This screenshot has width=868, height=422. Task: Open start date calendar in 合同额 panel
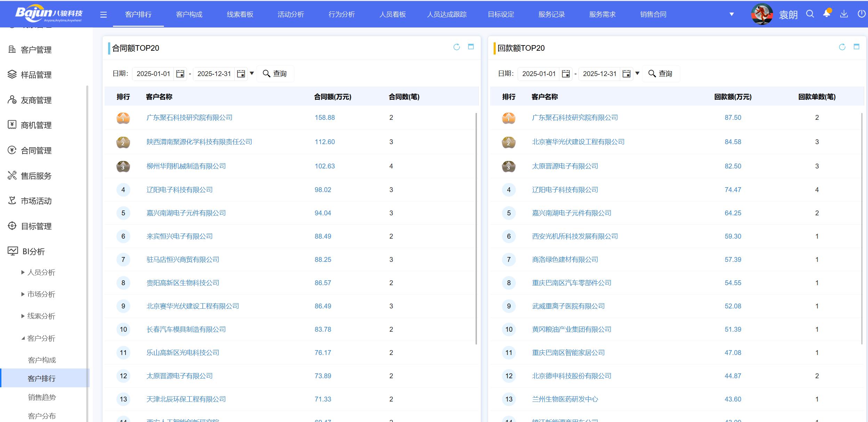[x=180, y=74]
